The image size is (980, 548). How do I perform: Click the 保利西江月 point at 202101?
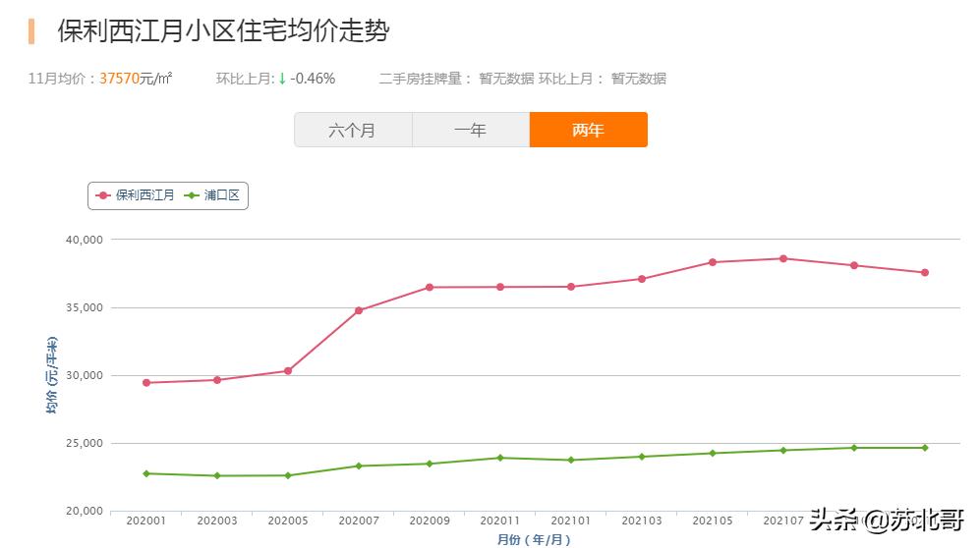[x=571, y=287]
